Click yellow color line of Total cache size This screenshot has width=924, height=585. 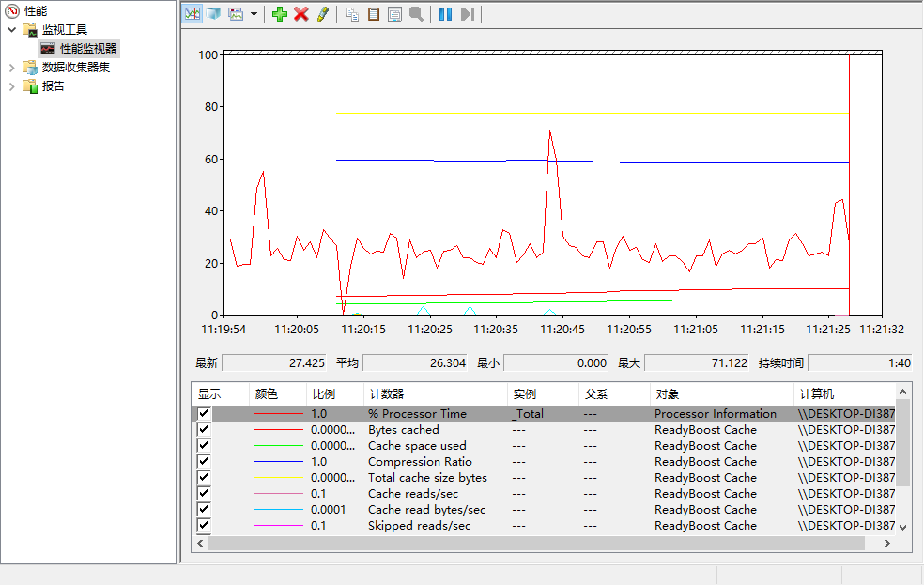pos(278,477)
